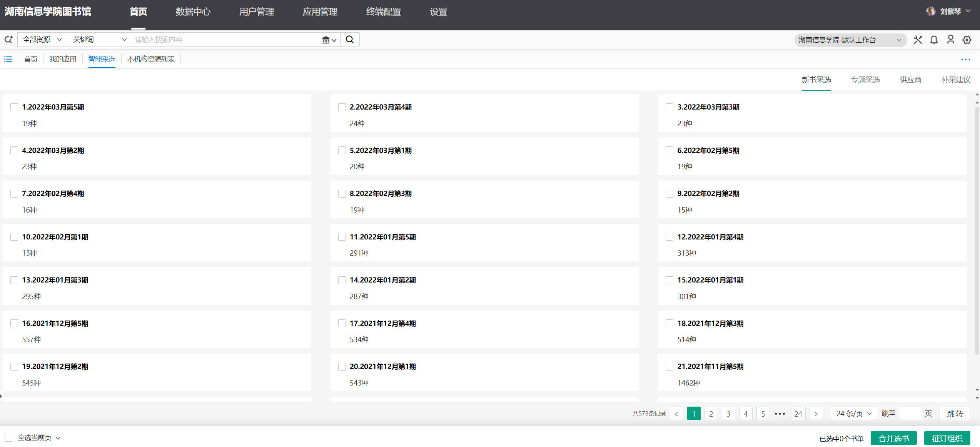Expand the 24 条/页 page size dropdown
Image resolution: width=980 pixels, height=447 pixels.
click(x=853, y=414)
